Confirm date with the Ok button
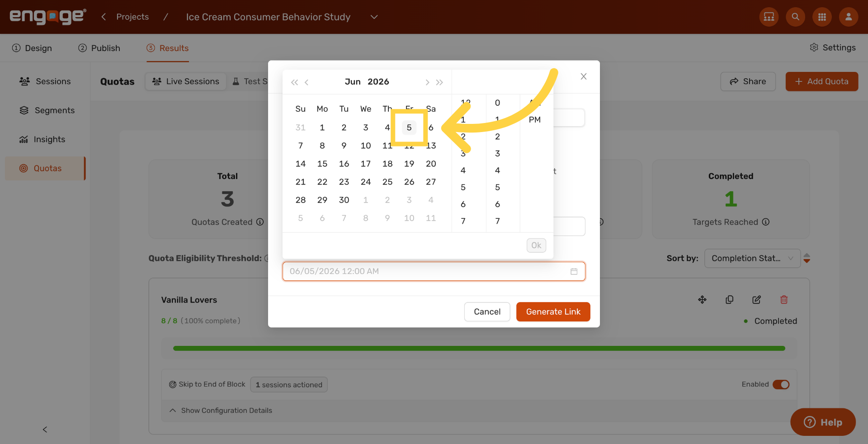The height and width of the screenshot is (444, 868). tap(536, 246)
